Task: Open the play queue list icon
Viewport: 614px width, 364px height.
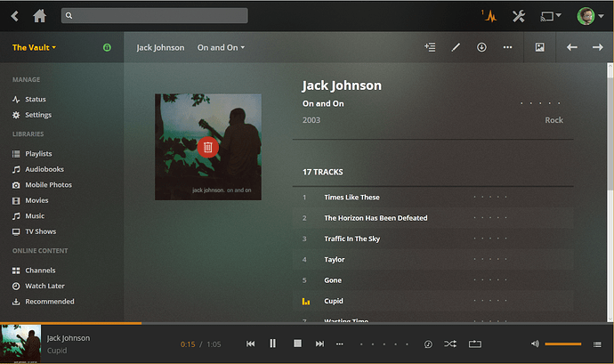Action: [597, 344]
